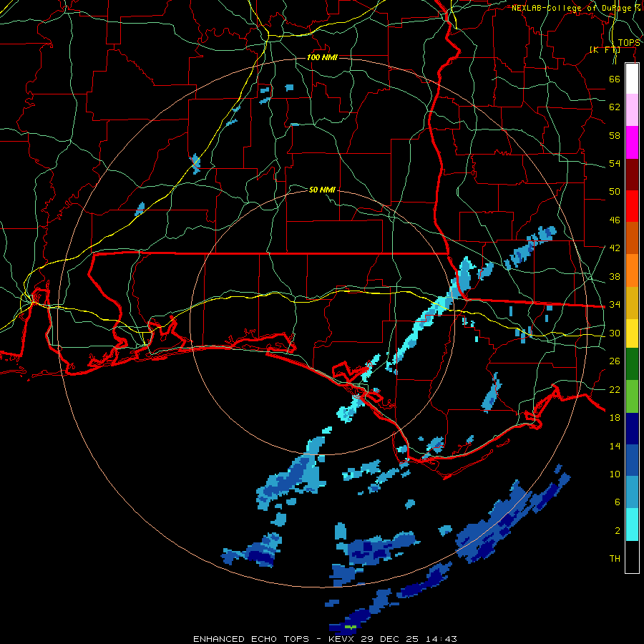
Task: Click the KEVX radar site identifier
Action: click(342, 639)
